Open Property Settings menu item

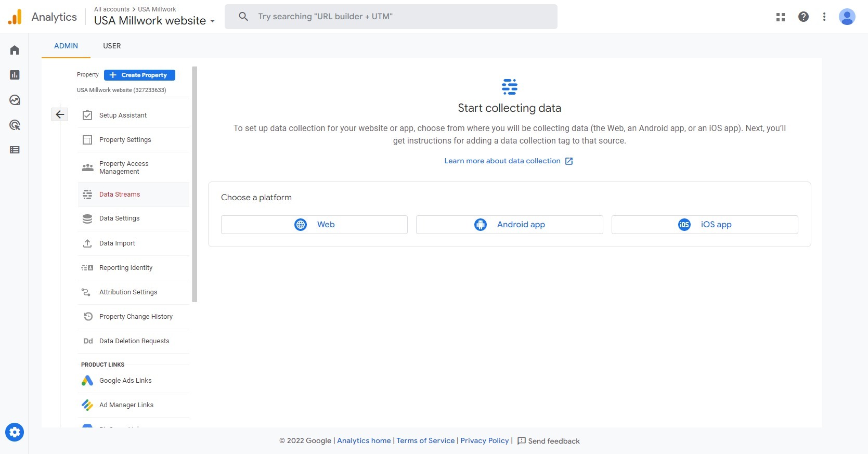134,140
